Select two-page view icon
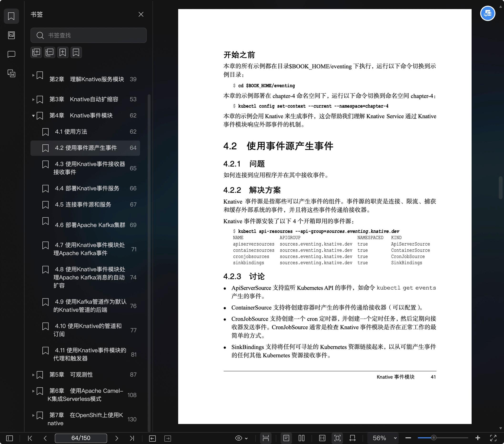The image size is (504, 444). (302, 438)
